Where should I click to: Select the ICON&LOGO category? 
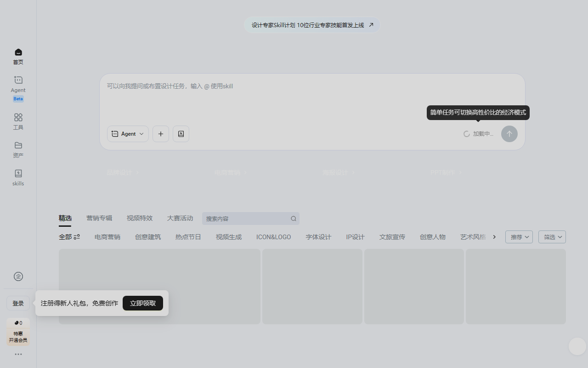274,237
